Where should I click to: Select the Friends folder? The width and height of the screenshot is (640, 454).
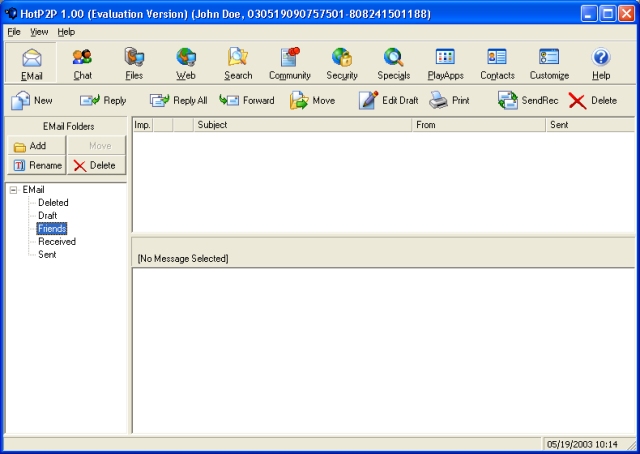point(52,229)
